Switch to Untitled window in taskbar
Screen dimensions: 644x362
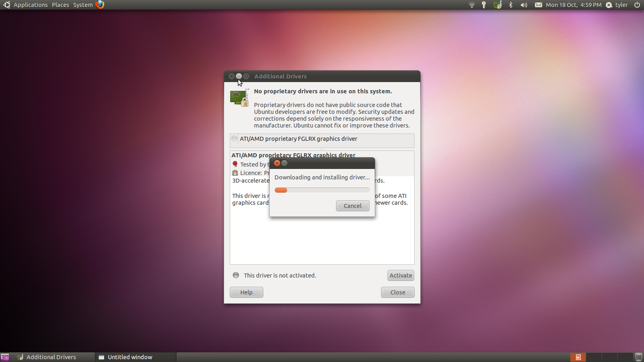point(130,357)
